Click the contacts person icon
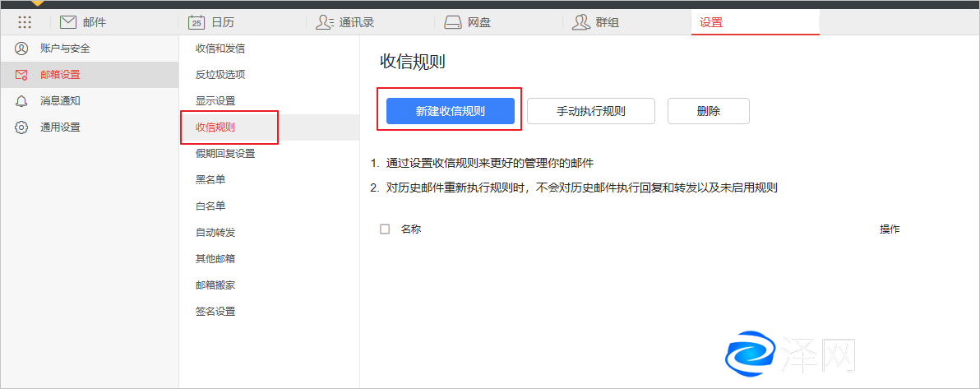 (x=325, y=22)
